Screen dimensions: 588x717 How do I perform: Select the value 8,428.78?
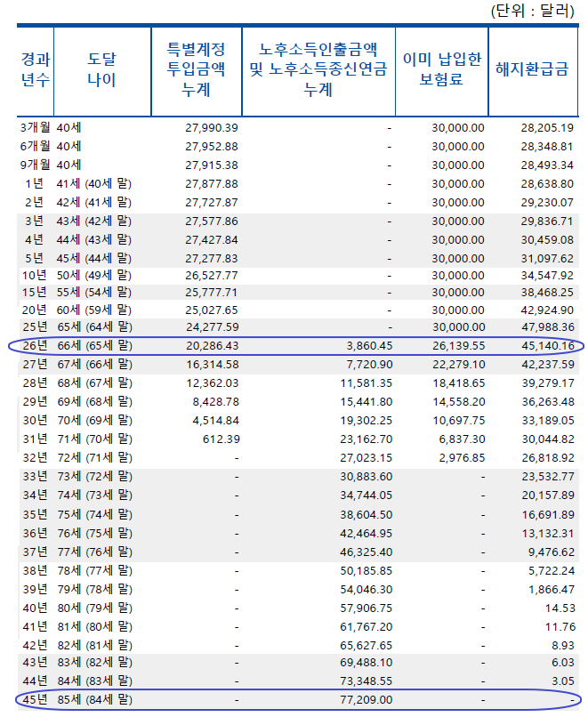[216, 402]
